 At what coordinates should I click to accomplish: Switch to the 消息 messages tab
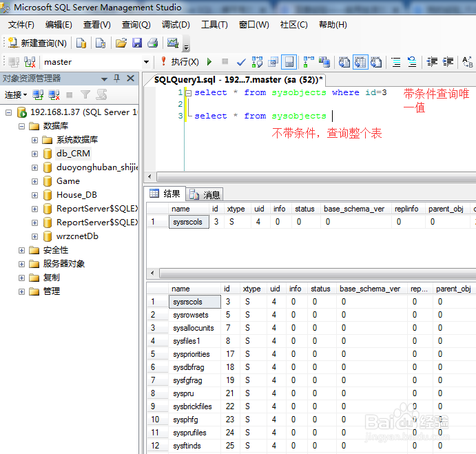point(205,194)
